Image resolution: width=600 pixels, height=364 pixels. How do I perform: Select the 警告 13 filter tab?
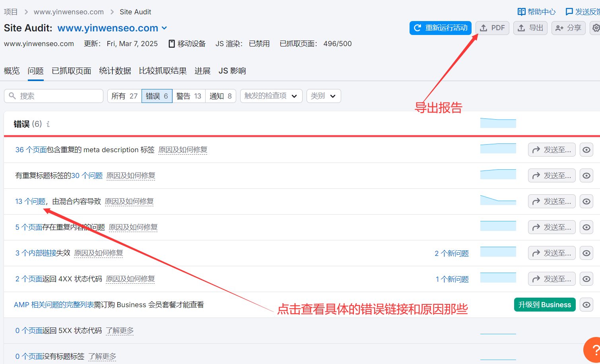coord(189,96)
